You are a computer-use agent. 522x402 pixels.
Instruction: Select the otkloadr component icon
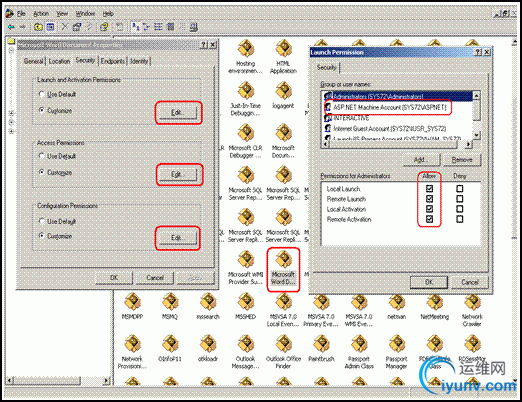pos(208,344)
